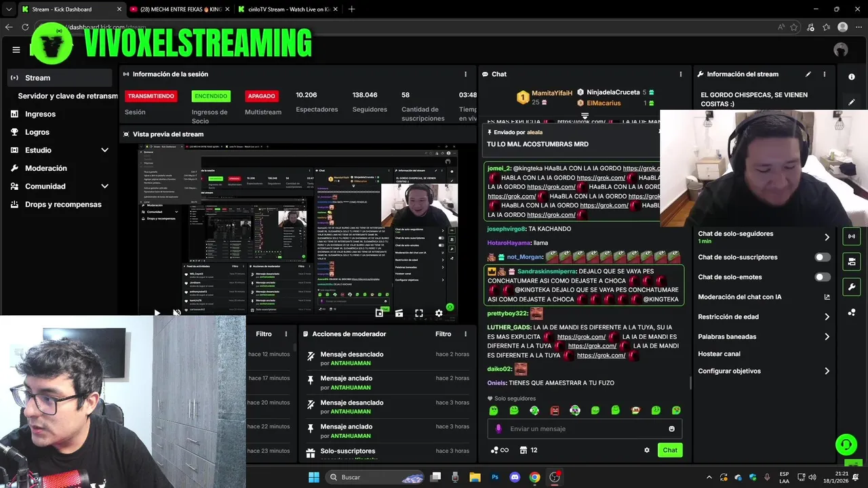
Task: Open Discord from the taskbar
Action: [515, 477]
